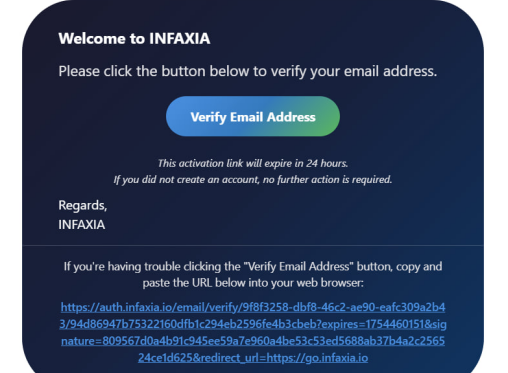508x373 pixels.
Task: Click the word "INFAXIA" in the welcome heading
Action: pos(180,39)
